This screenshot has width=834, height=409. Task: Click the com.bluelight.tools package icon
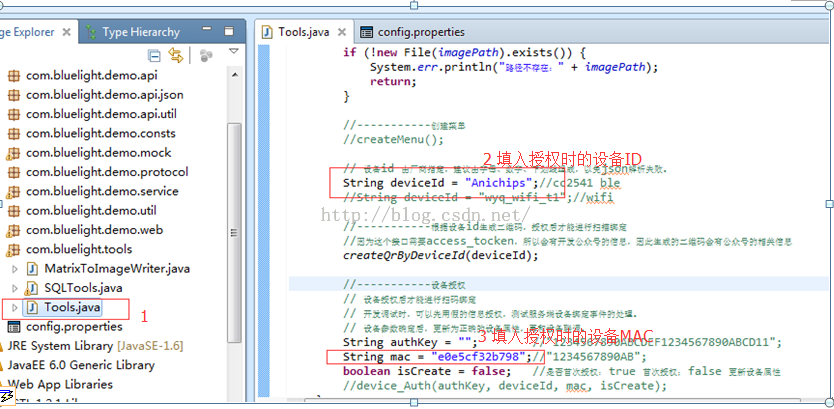pos(13,249)
